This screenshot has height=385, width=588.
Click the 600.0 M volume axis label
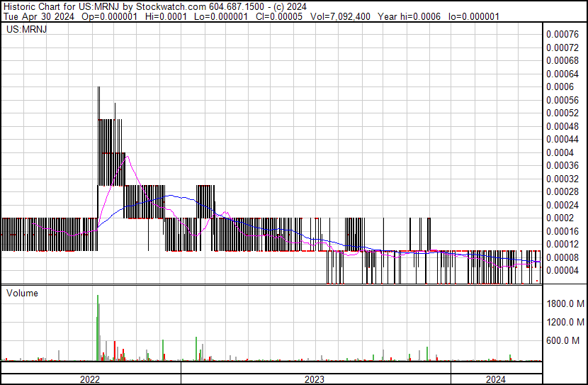pyautogui.click(x=562, y=341)
